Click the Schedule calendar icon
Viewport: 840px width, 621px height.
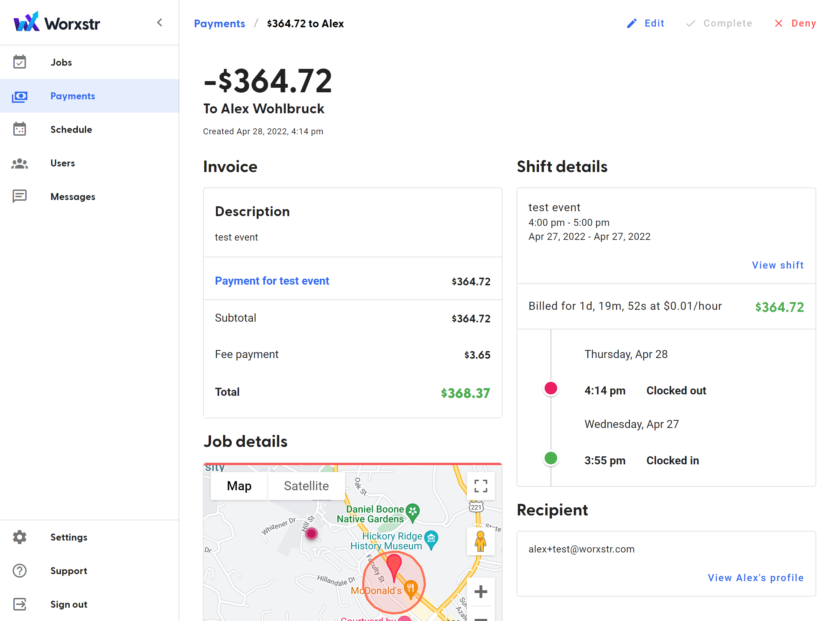(x=20, y=129)
